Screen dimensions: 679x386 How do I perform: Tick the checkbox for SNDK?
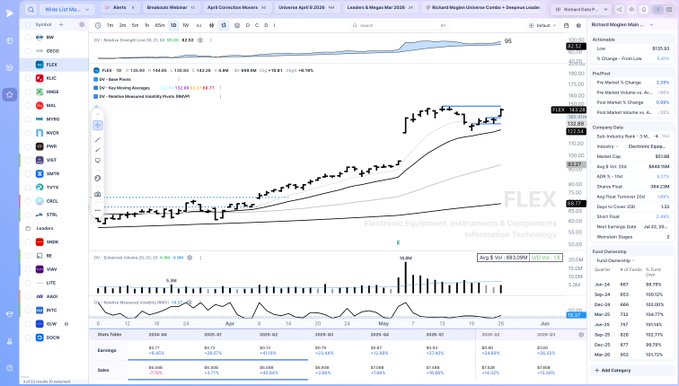(28, 242)
